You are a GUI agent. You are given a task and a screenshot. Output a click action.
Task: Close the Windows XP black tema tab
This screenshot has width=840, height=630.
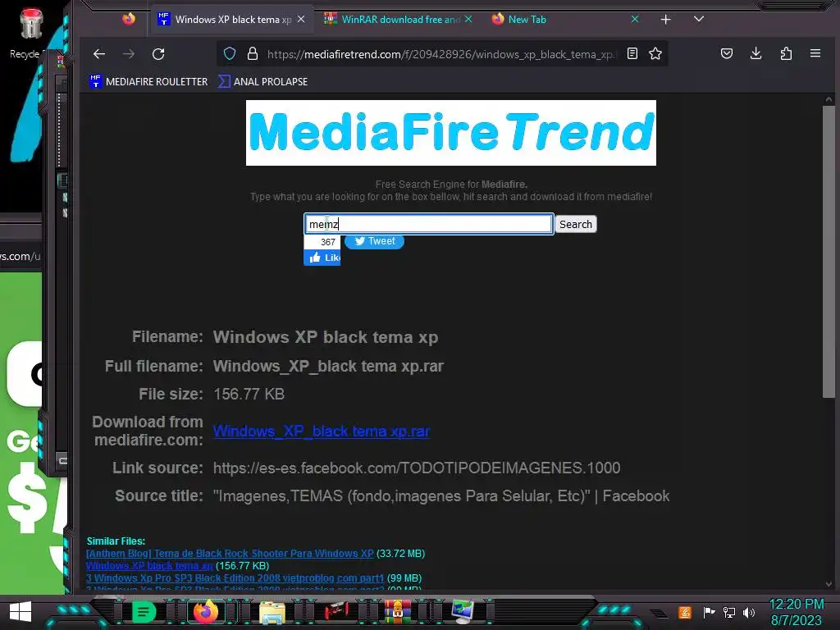[301, 19]
